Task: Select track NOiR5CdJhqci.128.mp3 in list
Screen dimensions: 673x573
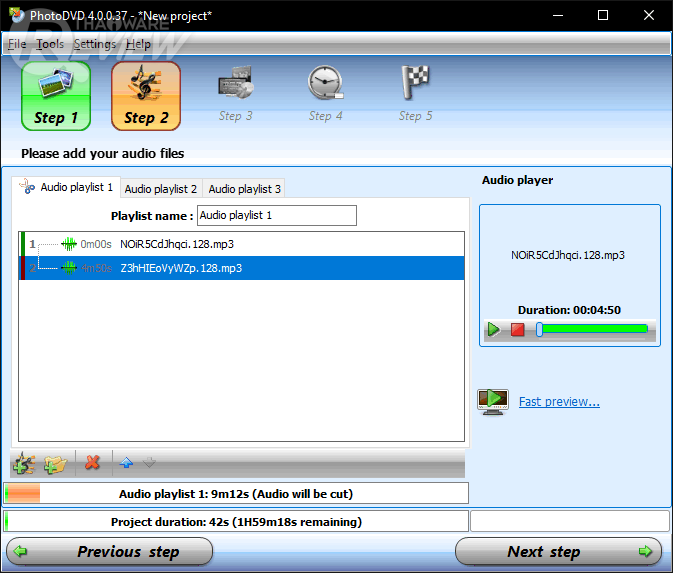Action: click(242, 244)
